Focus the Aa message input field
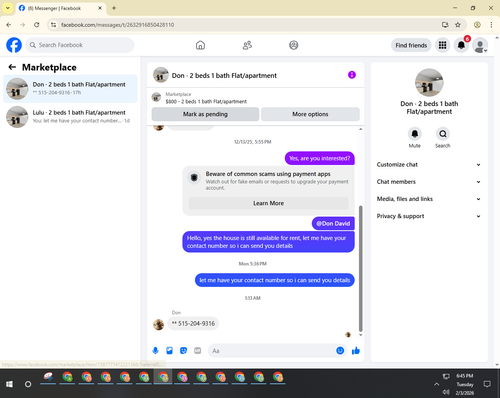500x398 pixels. [272, 351]
